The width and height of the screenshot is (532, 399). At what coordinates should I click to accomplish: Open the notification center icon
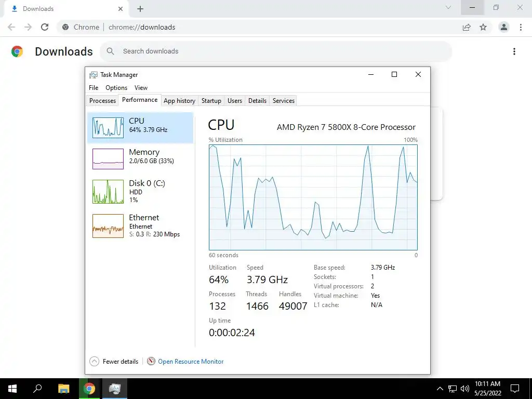point(515,389)
